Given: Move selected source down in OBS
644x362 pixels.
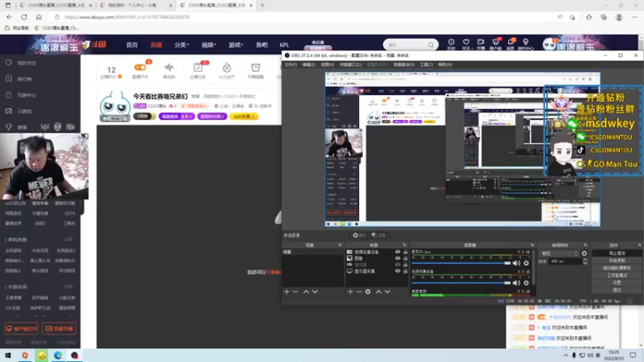Looking at the screenshot, I should [x=387, y=291].
